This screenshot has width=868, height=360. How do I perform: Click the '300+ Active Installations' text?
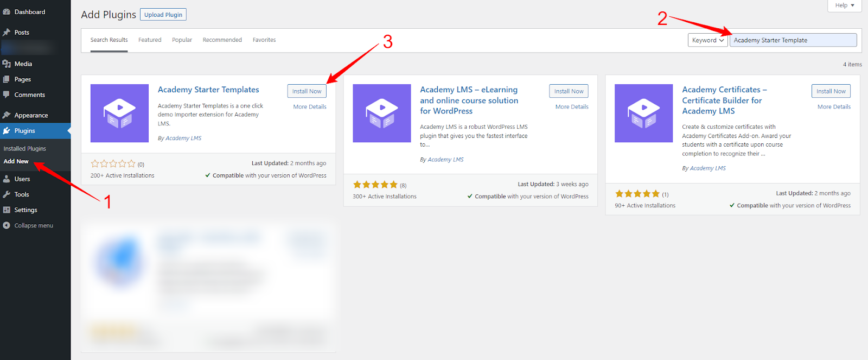pyautogui.click(x=385, y=197)
